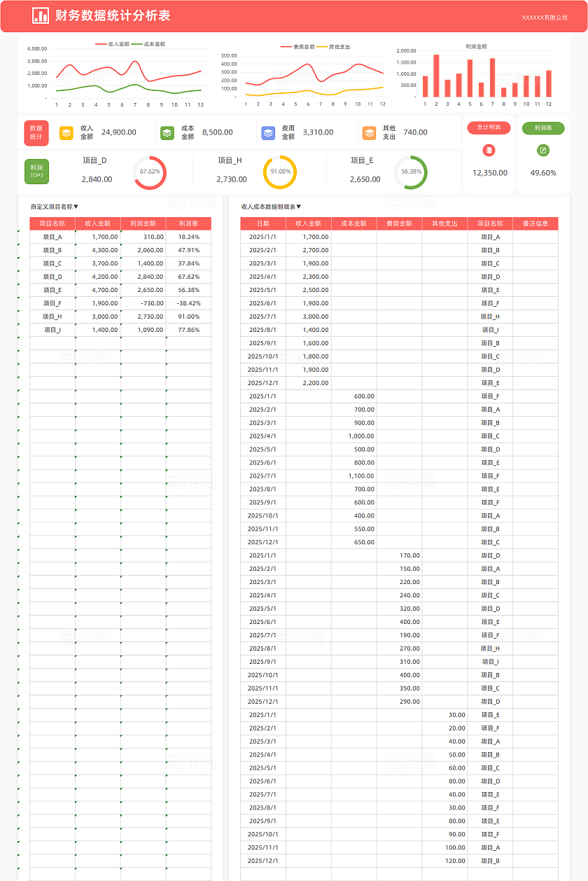
Task: Click the blue 费用金额 stack icon
Action: click(268, 132)
